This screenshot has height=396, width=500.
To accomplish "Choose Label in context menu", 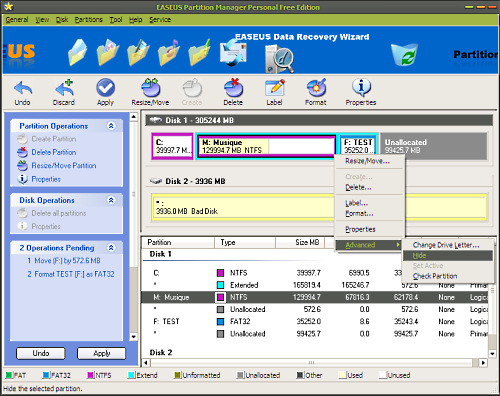I will 369,203.
